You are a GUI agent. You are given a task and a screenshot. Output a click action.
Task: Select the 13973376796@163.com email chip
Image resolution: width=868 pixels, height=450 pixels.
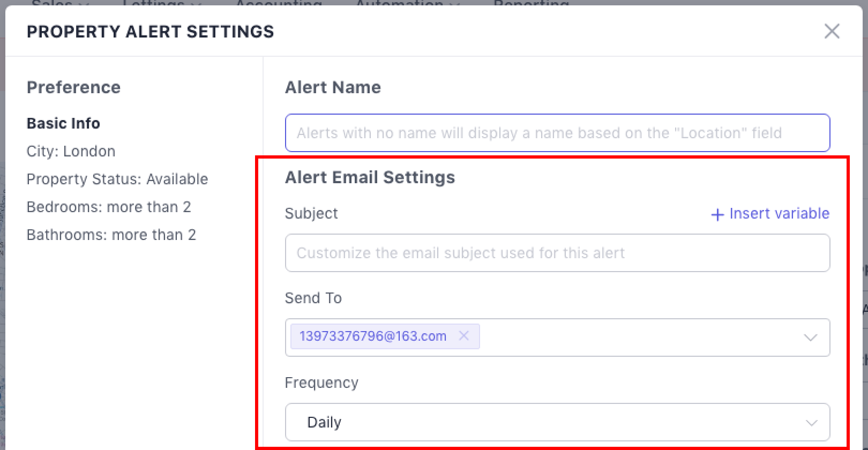tap(373, 336)
